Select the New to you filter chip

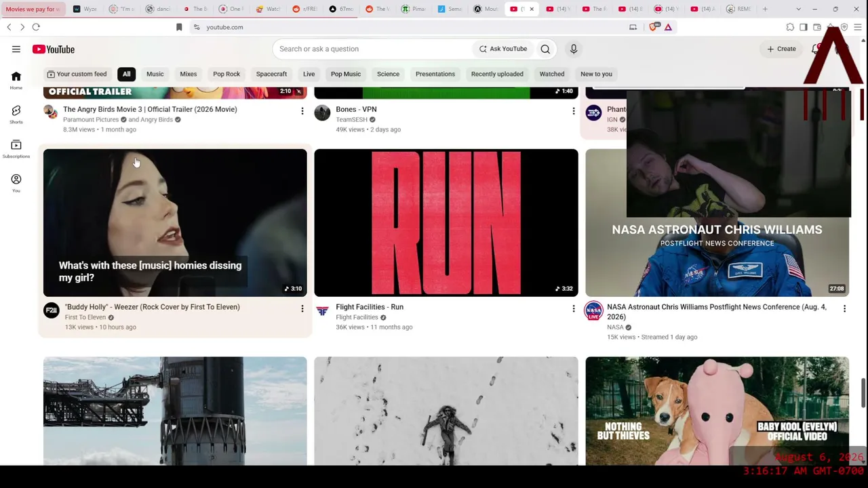click(x=596, y=74)
